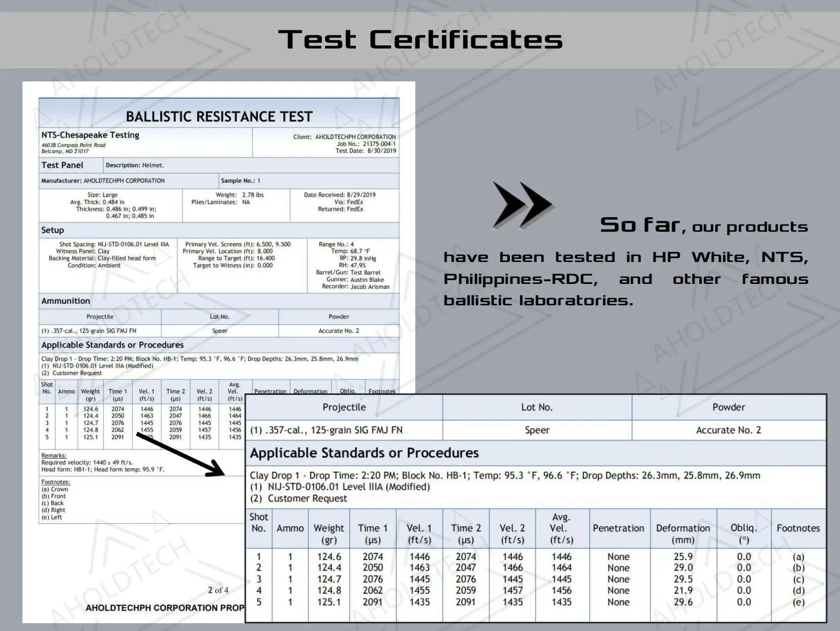Click the "(b) Front" footnote
840x631 pixels.
(x=54, y=496)
